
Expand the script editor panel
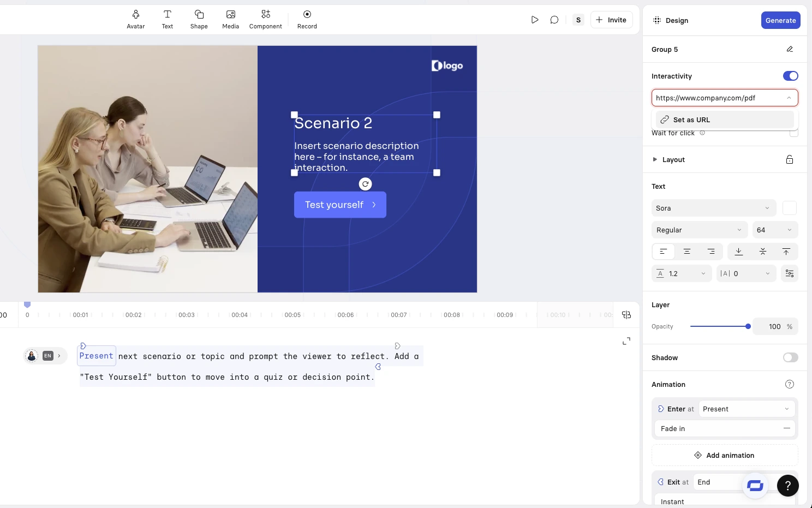pos(626,341)
